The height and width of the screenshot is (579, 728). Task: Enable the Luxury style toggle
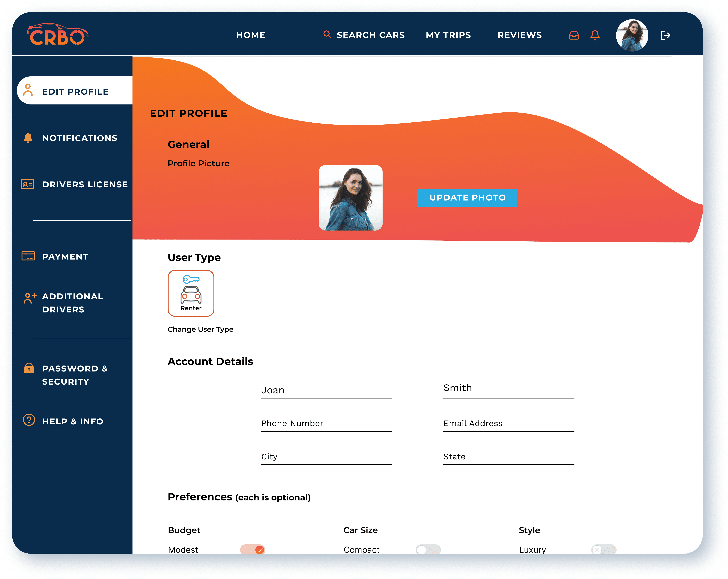pos(604,549)
